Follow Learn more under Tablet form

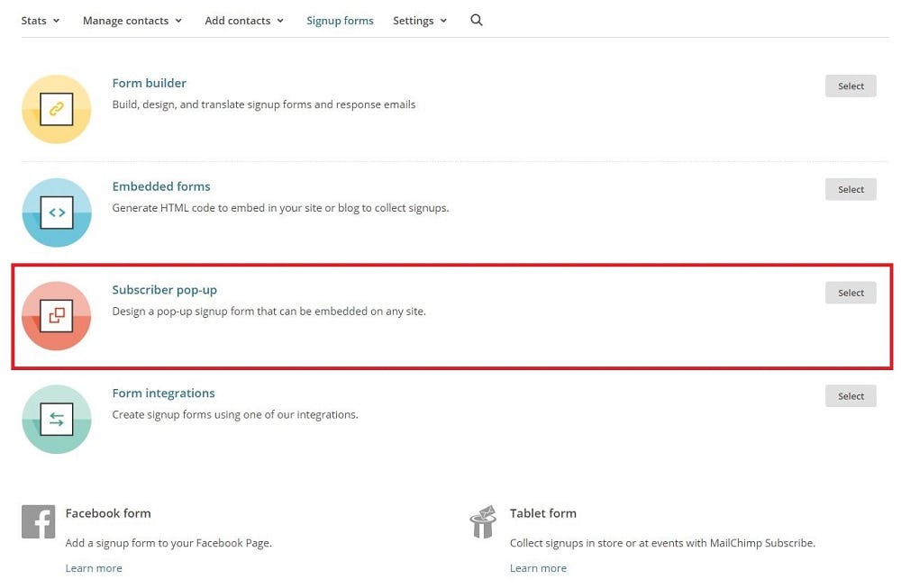pos(538,568)
